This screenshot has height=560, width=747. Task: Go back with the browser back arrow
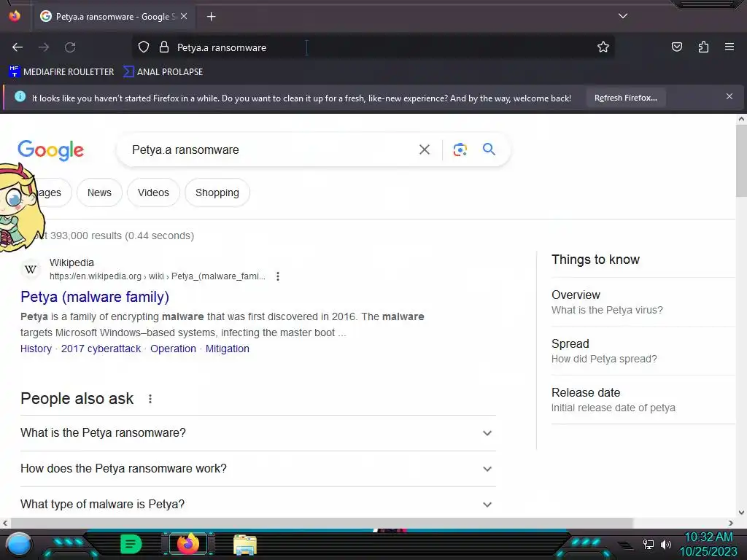click(18, 47)
